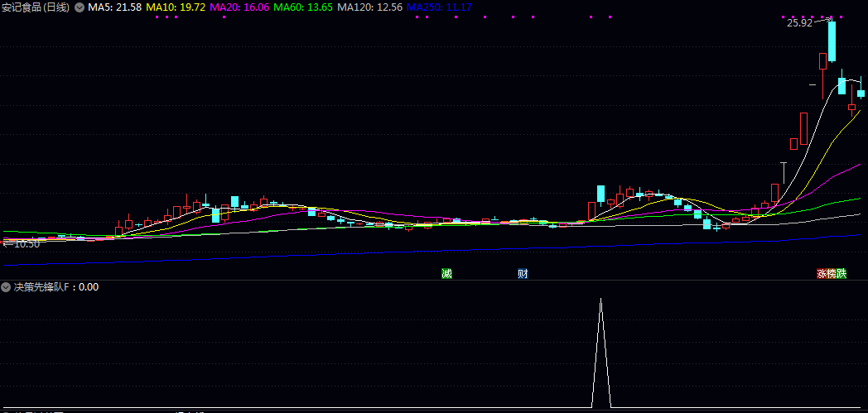Click the tallest cyan candlestick near 25.92
Screen dimensions: 868x413
[832, 41]
